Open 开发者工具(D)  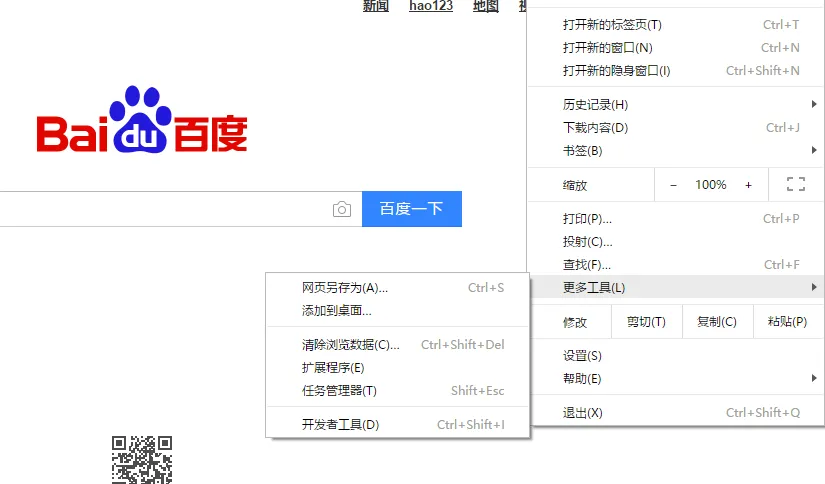tap(397, 425)
